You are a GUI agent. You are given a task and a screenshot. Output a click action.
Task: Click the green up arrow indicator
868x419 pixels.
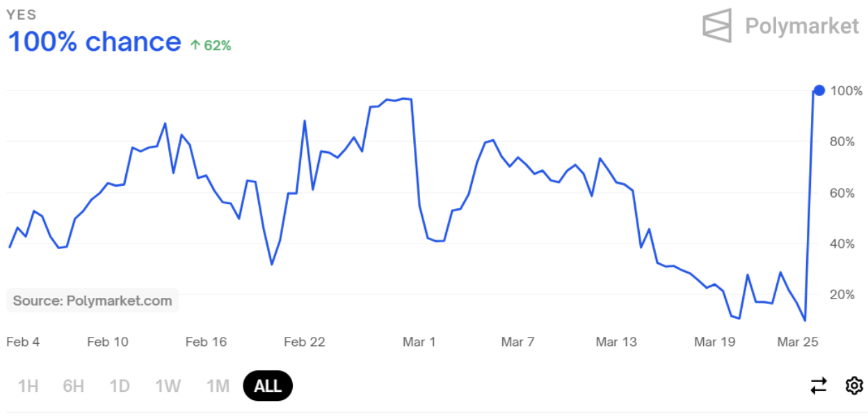[x=195, y=45]
